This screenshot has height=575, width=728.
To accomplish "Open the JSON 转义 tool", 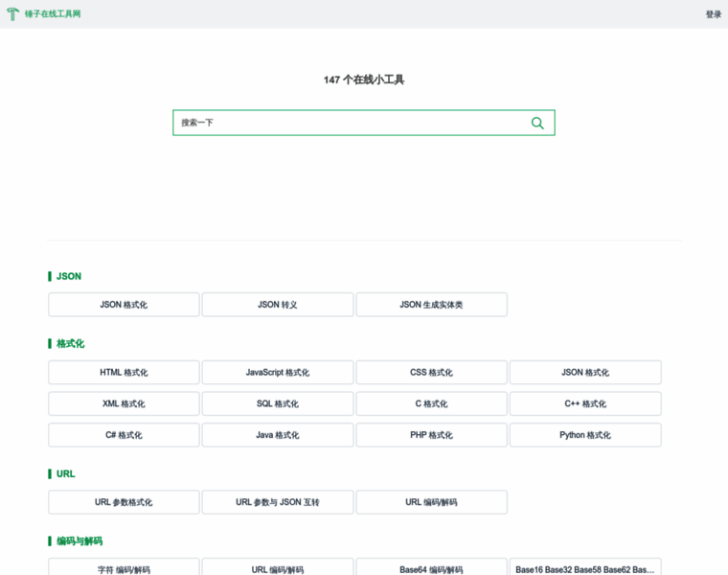I will point(278,305).
